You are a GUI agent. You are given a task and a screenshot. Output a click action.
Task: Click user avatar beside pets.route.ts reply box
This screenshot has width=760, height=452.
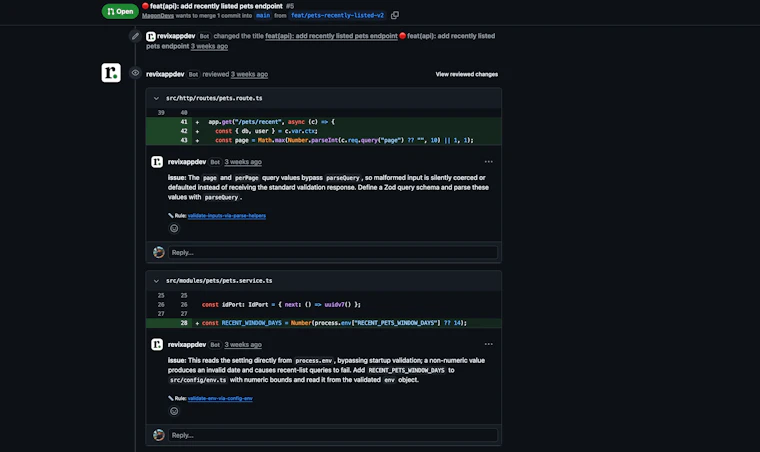click(x=158, y=252)
